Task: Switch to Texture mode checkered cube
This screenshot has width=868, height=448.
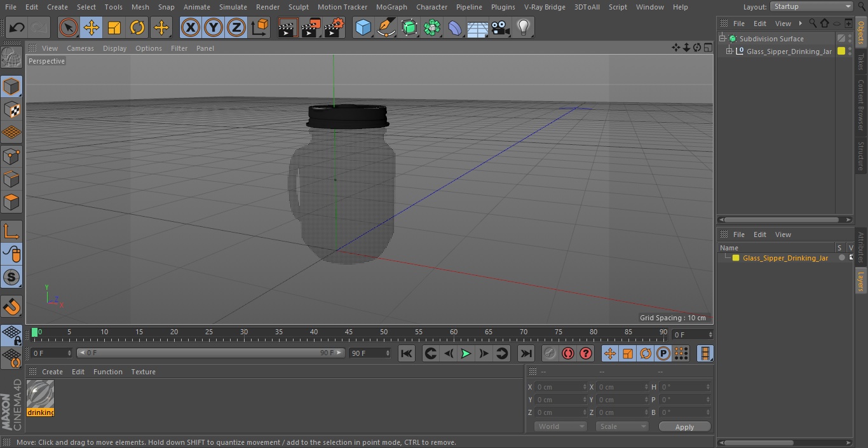Action: (x=11, y=109)
